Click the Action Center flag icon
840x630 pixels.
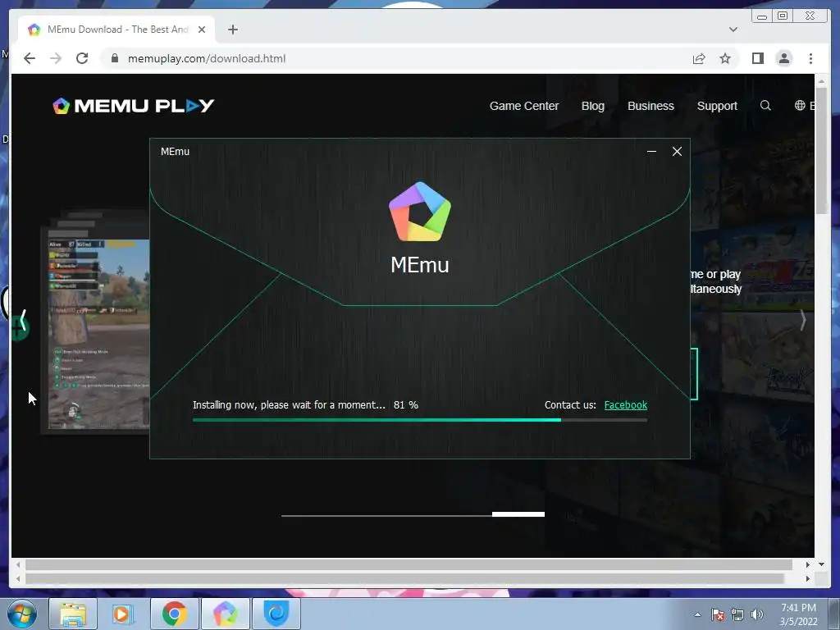(x=717, y=615)
